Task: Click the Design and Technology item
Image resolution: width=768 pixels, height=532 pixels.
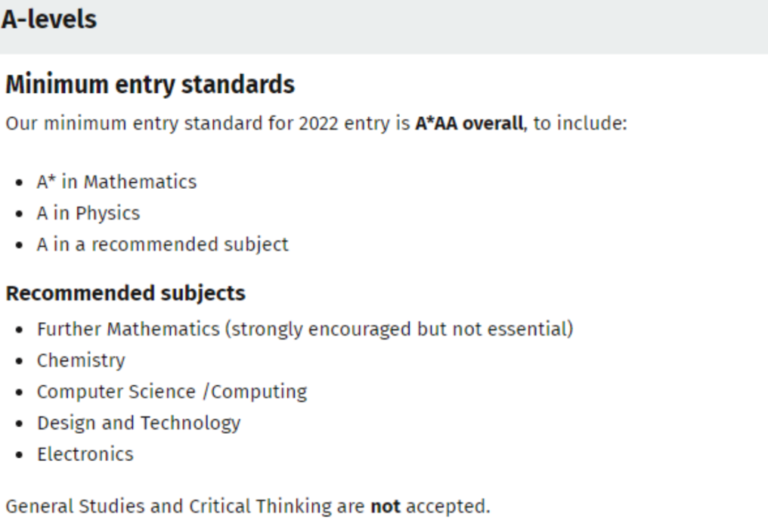Action: (139, 423)
